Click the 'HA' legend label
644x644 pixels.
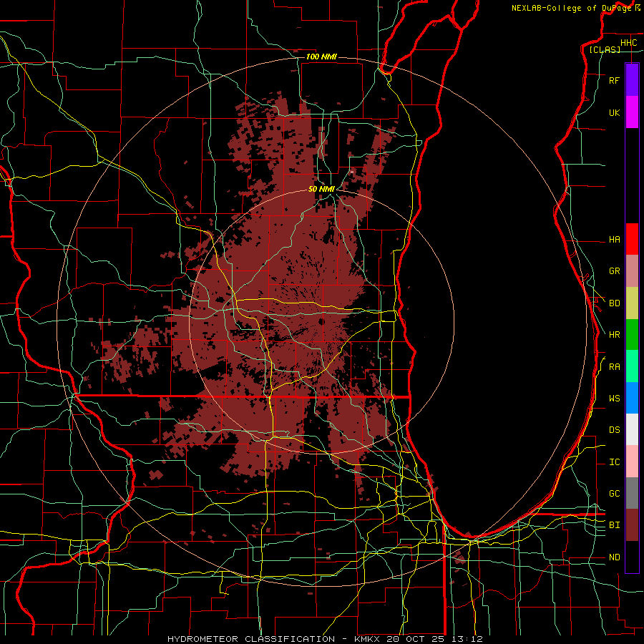(x=614, y=240)
